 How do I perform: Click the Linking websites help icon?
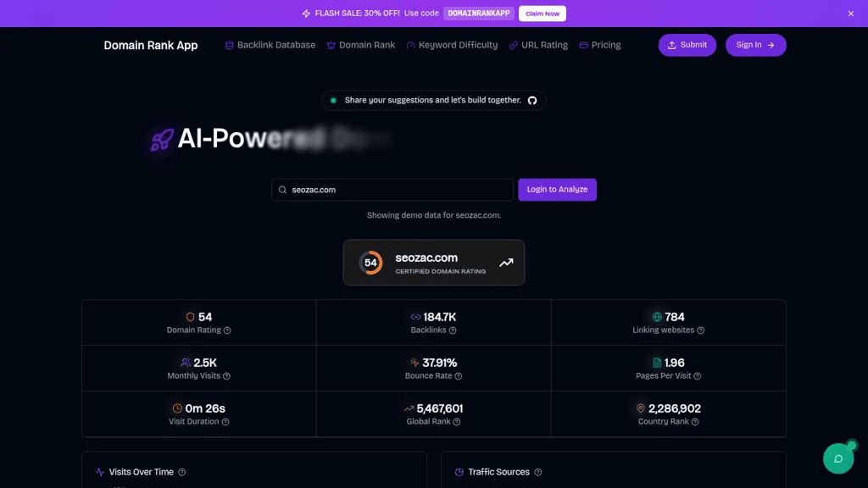click(x=701, y=330)
